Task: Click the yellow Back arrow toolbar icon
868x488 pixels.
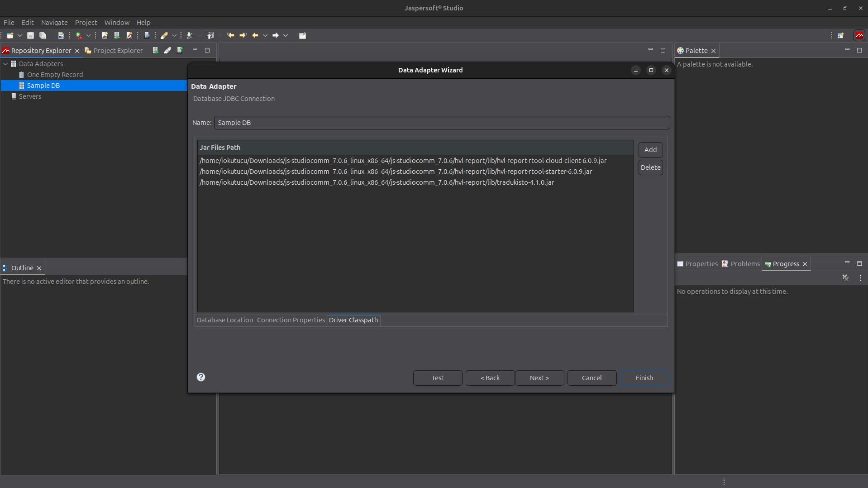Action: (x=255, y=35)
